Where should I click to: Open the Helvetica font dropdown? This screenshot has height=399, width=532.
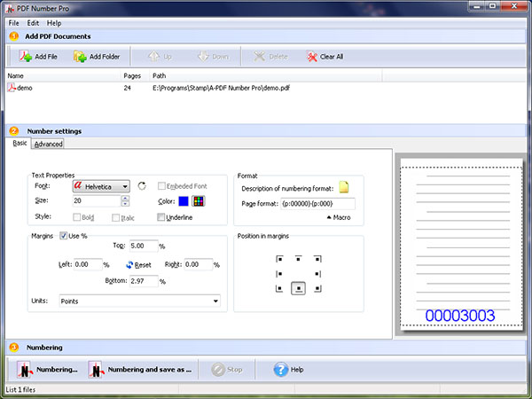(101, 186)
